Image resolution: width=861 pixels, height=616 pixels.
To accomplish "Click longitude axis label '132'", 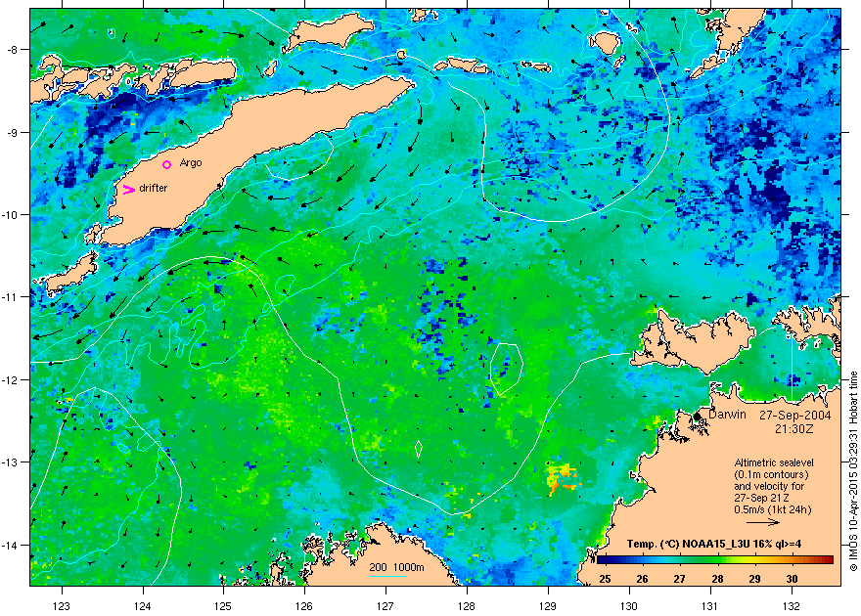I will (792, 606).
